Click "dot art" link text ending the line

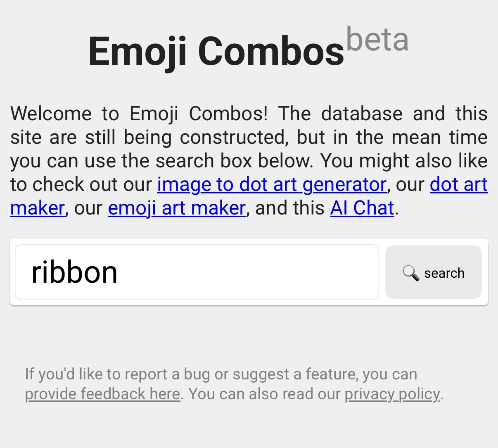458,184
